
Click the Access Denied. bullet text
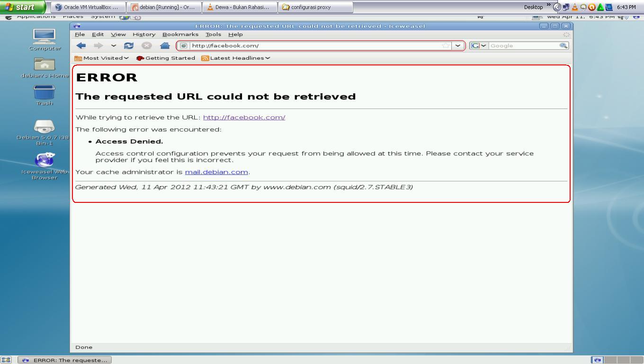click(x=129, y=141)
